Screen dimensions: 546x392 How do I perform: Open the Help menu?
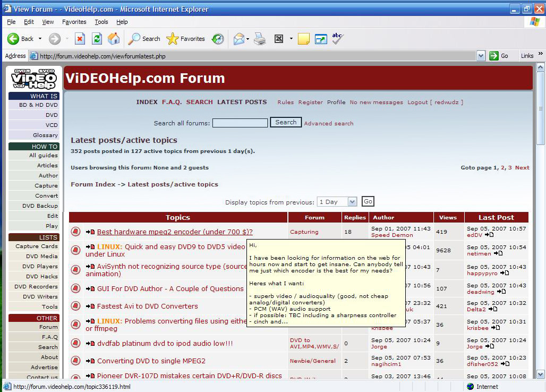pos(122,22)
